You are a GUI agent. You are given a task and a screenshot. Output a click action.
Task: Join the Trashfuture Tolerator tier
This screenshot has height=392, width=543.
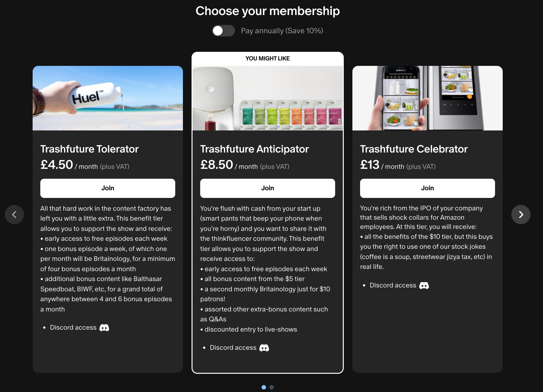(108, 188)
